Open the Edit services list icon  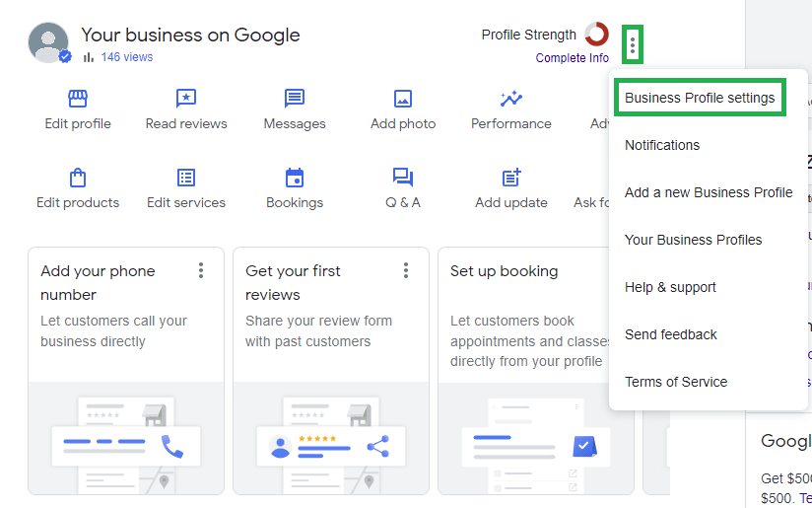pos(186,178)
